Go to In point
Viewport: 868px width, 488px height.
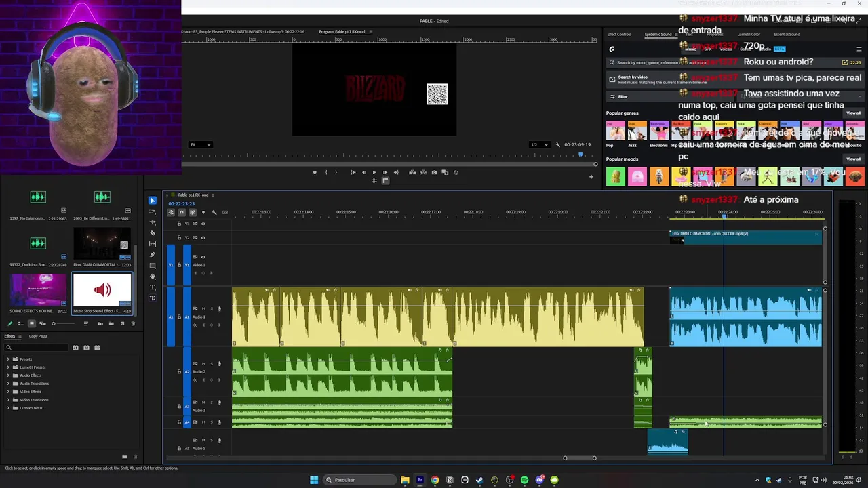(x=353, y=172)
